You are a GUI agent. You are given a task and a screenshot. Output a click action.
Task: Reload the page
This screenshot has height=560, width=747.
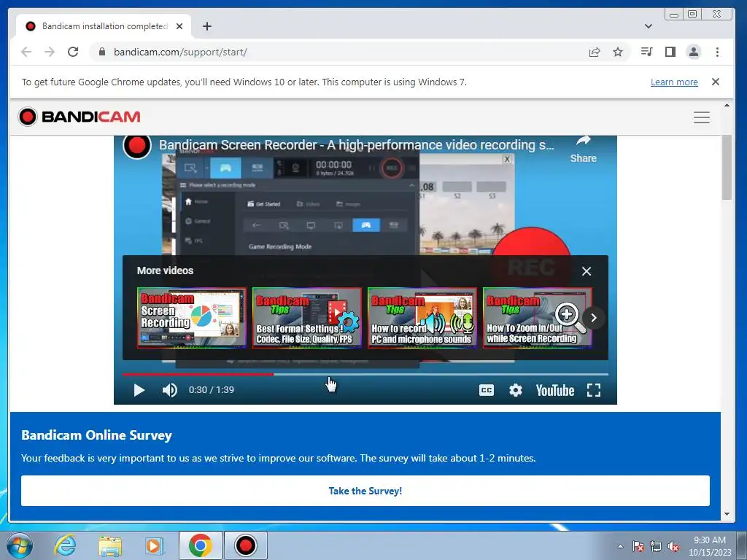(x=73, y=52)
